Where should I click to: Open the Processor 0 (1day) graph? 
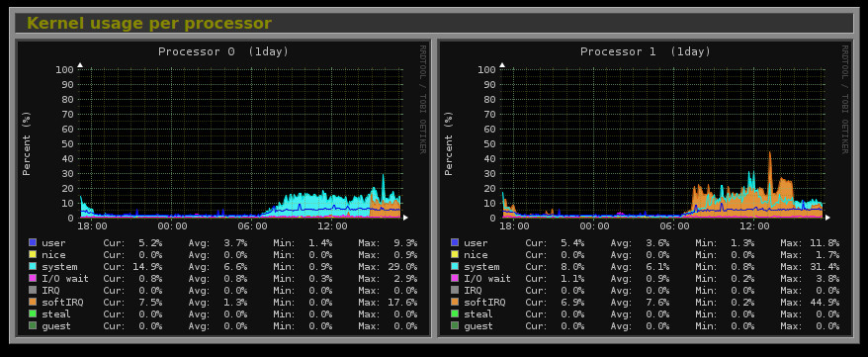[x=223, y=188]
